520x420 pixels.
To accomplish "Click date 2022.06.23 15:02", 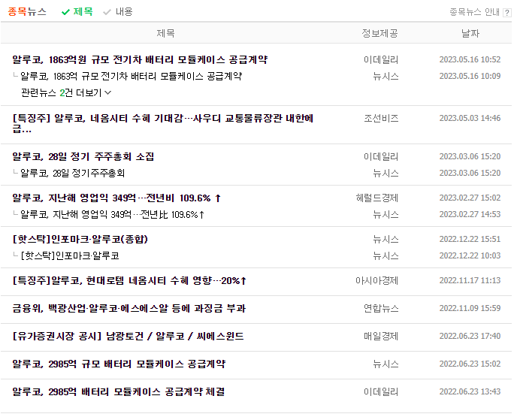I will 470,364.
